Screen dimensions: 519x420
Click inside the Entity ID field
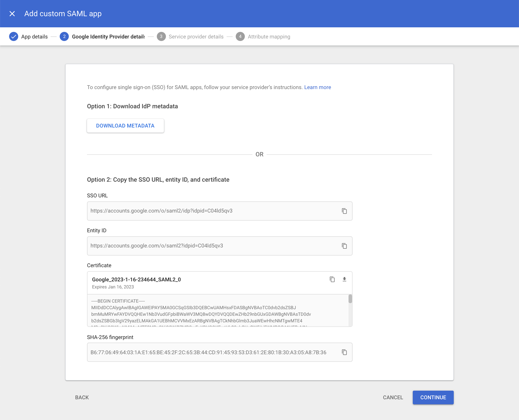click(x=220, y=246)
